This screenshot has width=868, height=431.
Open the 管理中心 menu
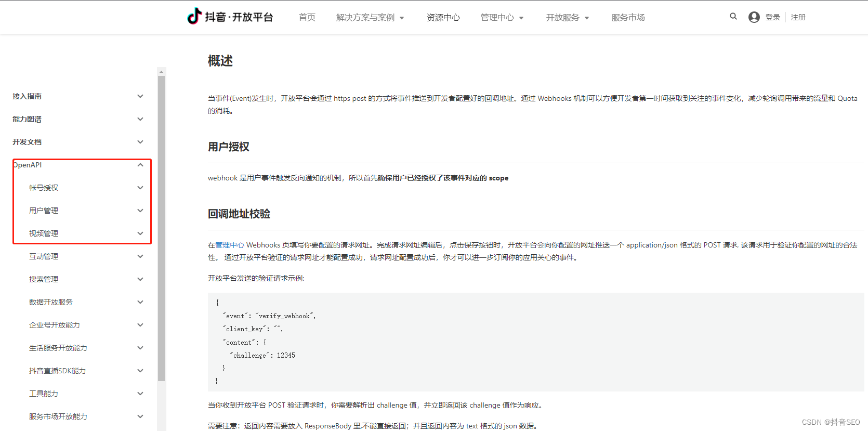click(502, 17)
